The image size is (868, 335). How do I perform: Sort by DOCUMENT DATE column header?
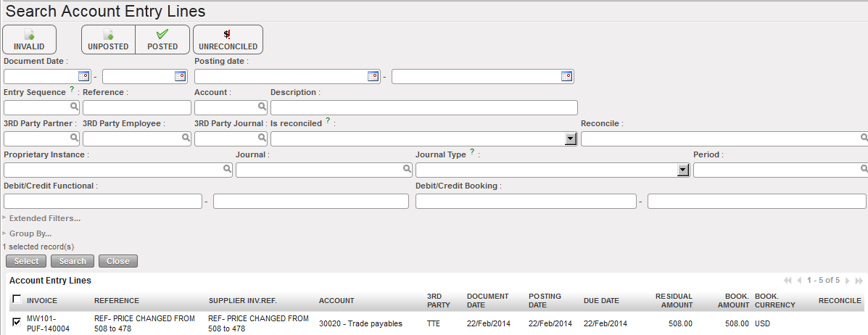488,301
